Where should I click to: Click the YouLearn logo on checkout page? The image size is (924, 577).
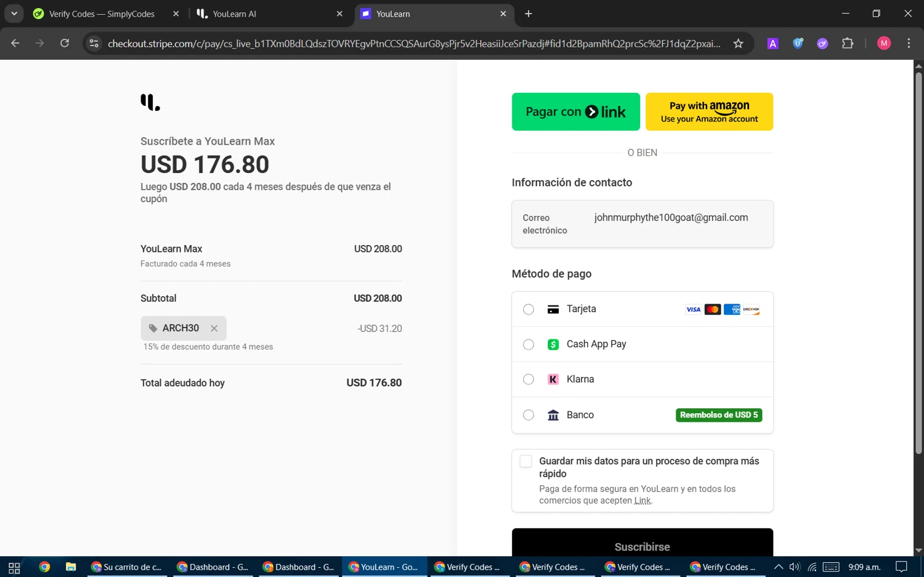pyautogui.click(x=150, y=102)
